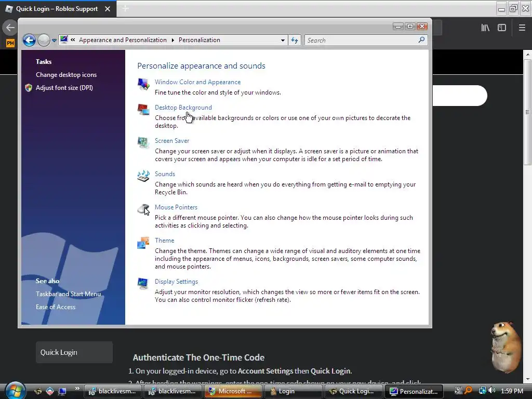Open the Sounds link
The image size is (532, 399).
[x=165, y=174]
